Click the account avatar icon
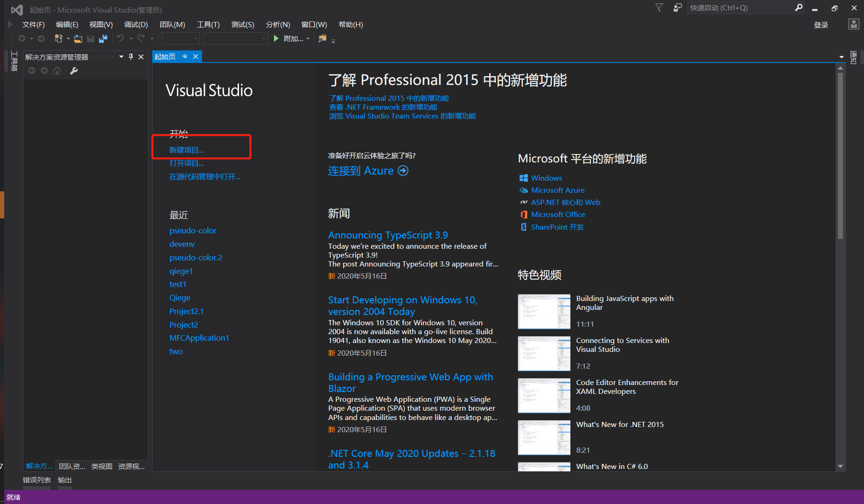The height and width of the screenshot is (504, 864). point(854,24)
